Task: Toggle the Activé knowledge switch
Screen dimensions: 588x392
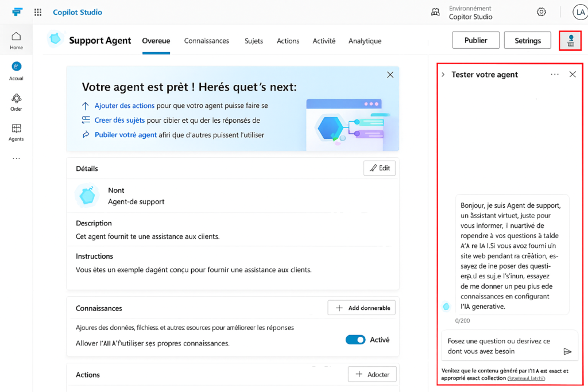Action: click(x=355, y=340)
